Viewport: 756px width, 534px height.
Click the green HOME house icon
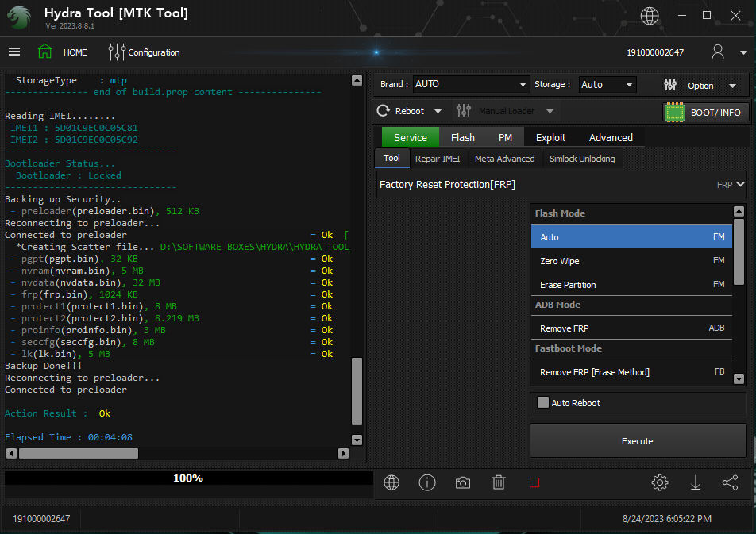click(x=44, y=52)
